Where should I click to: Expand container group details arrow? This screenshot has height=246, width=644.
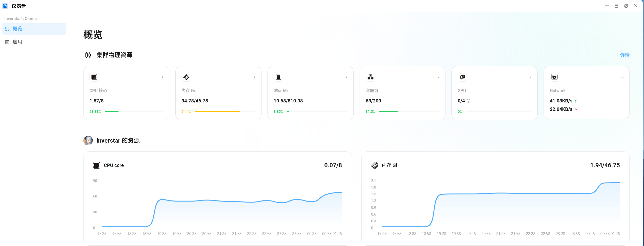(x=438, y=77)
